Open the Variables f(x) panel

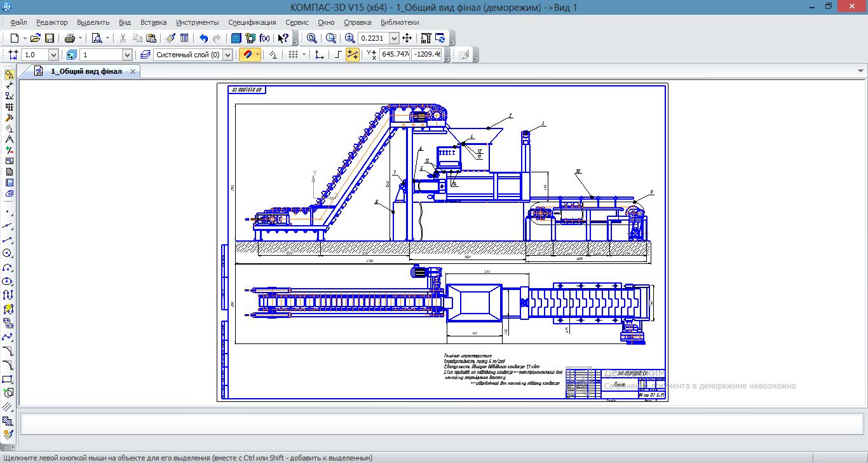(x=264, y=38)
